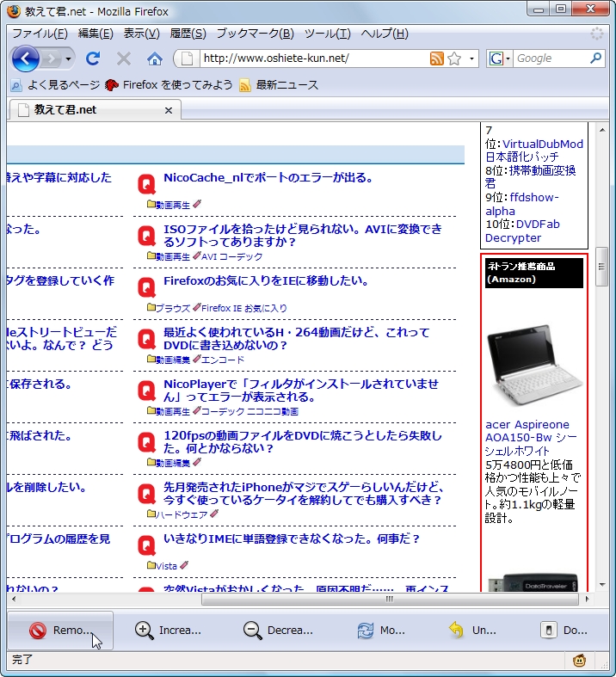Click the Decrea... zoom-out magnifier button

pyautogui.click(x=278, y=631)
